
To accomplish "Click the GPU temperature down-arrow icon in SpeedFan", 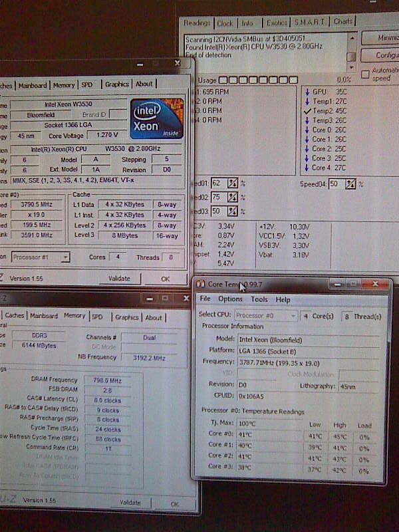I will point(307,92).
